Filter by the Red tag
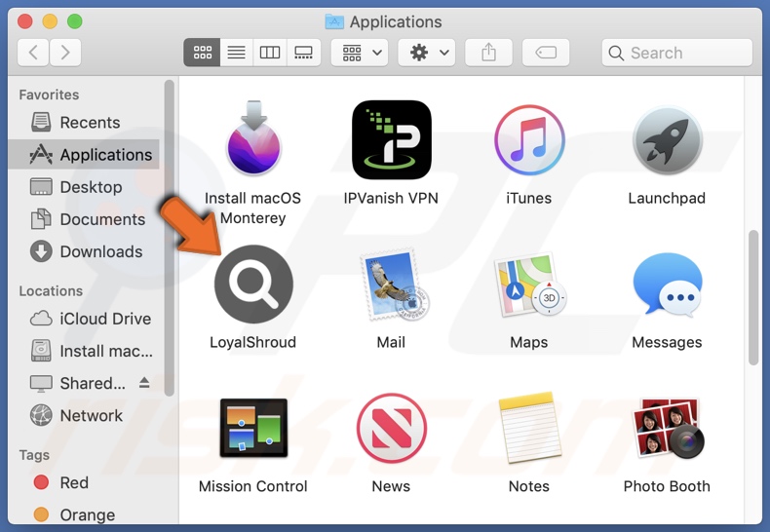 click(x=84, y=482)
